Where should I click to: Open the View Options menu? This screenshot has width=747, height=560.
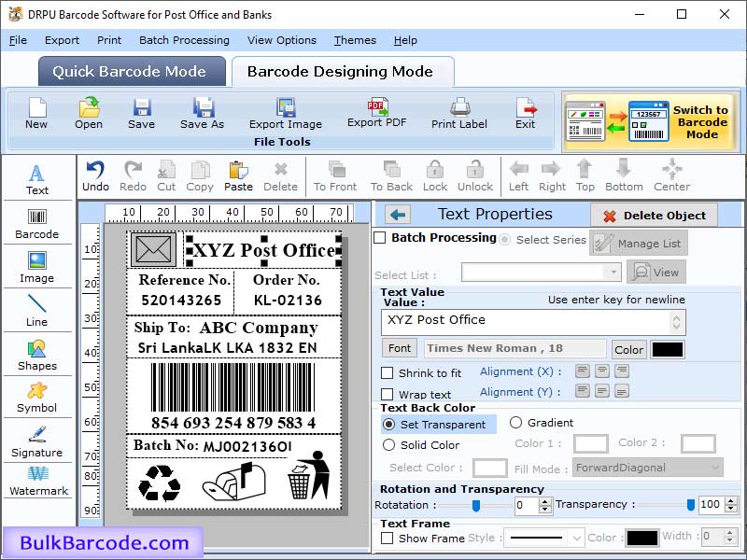point(282,40)
